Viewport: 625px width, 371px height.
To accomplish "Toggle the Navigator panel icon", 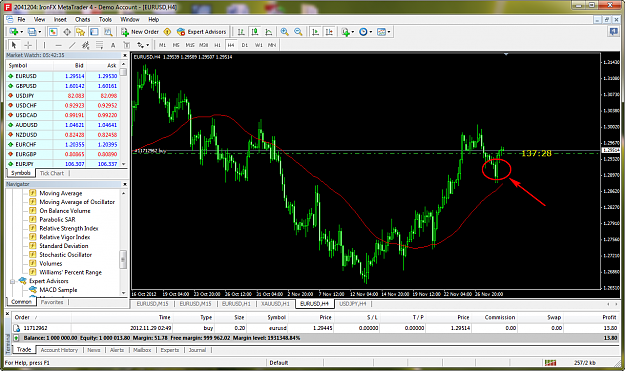I will coord(81,32).
